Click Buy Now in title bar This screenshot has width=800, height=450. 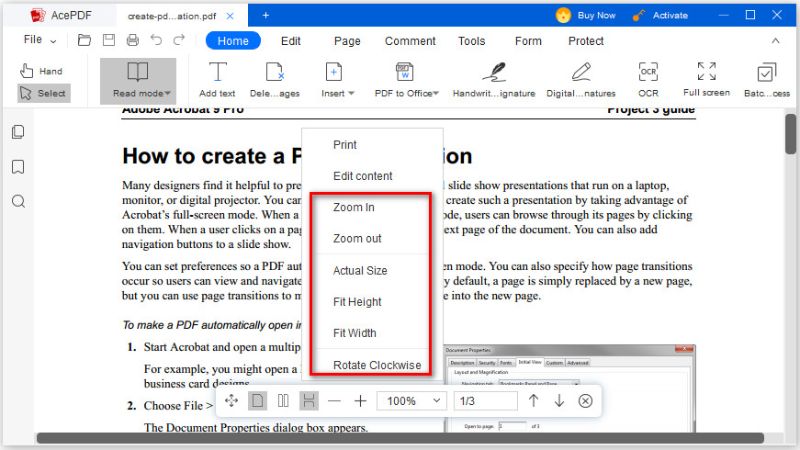(586, 15)
